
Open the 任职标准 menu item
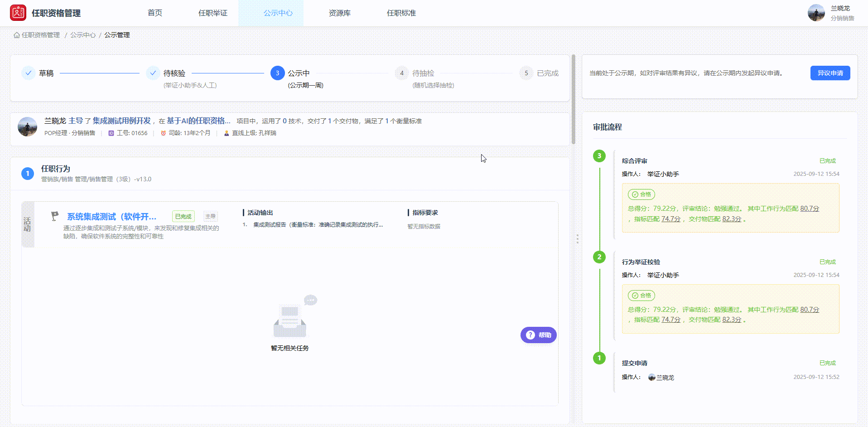pyautogui.click(x=401, y=13)
